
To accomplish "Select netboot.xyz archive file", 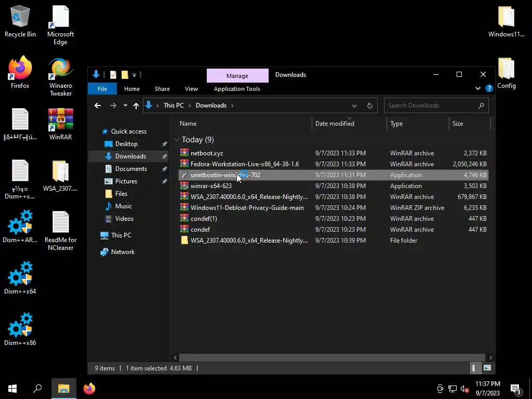I will coord(333,153).
